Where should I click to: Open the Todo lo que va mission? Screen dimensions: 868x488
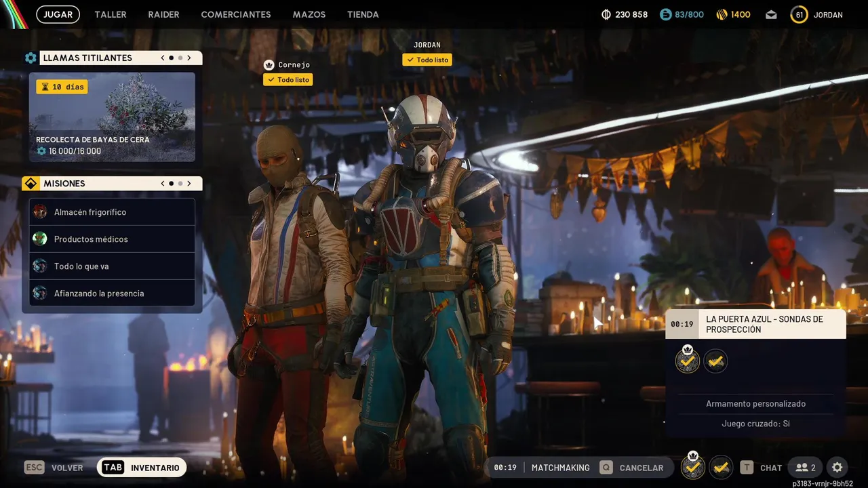[x=112, y=266]
